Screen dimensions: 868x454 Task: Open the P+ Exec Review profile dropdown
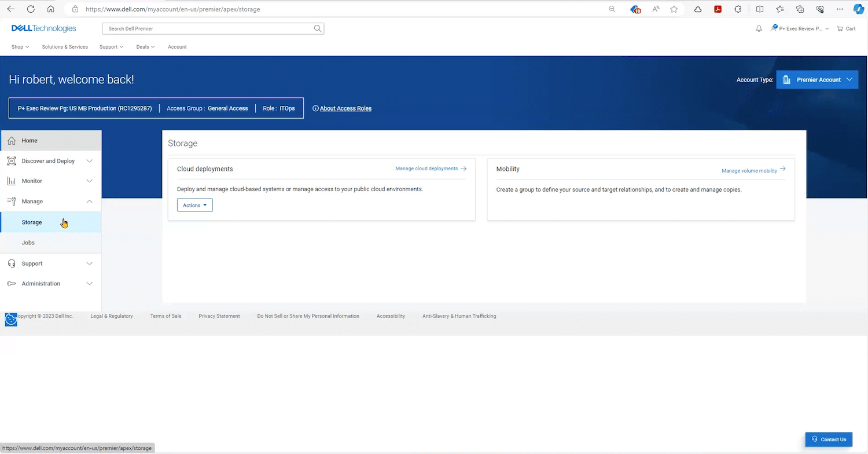coord(800,28)
